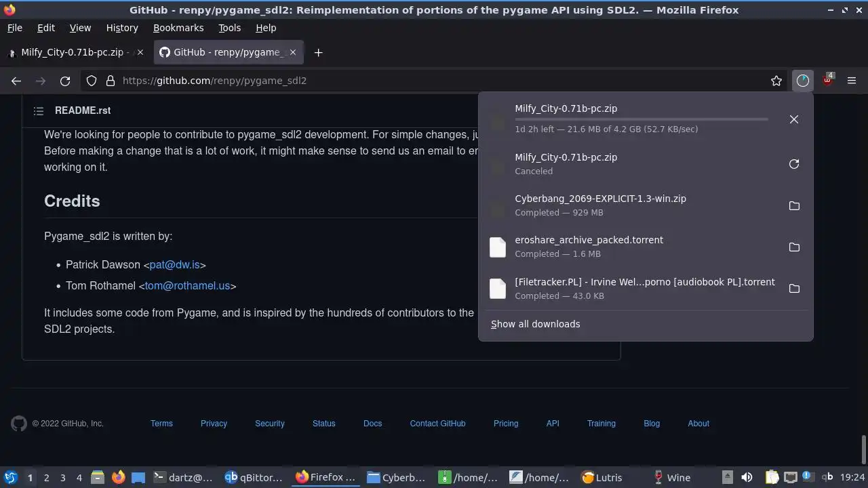Open the Privacy footer link

point(214,424)
